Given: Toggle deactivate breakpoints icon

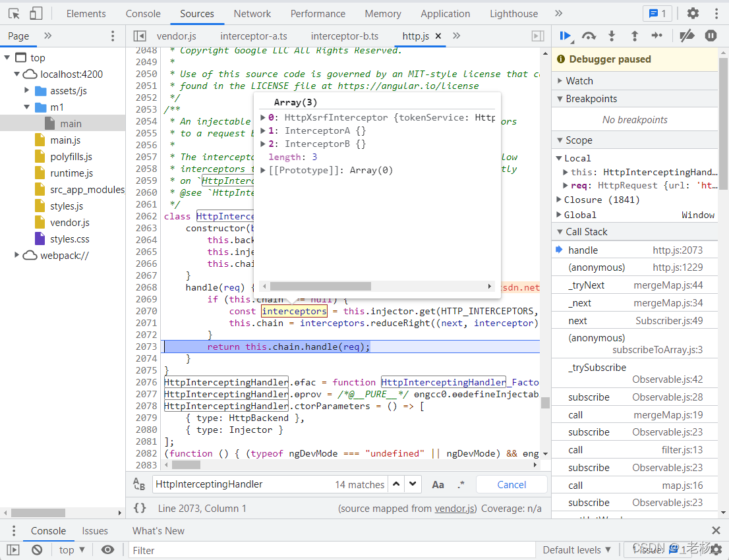Looking at the screenshot, I should (687, 36).
